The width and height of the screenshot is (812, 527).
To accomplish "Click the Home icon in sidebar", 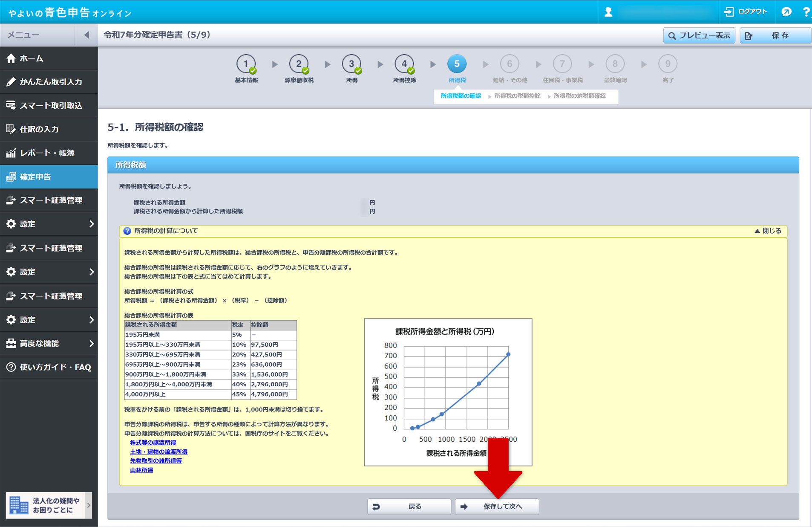I will pyautogui.click(x=11, y=58).
